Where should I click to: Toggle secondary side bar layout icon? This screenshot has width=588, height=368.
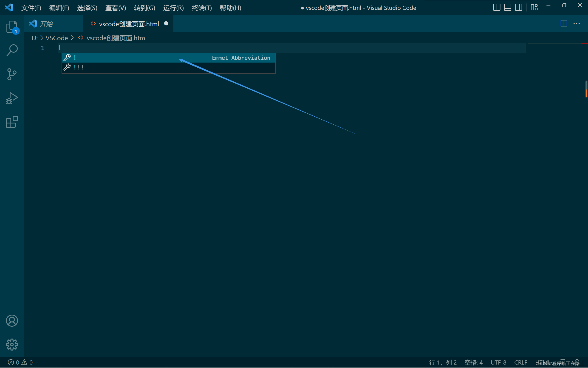point(518,7)
